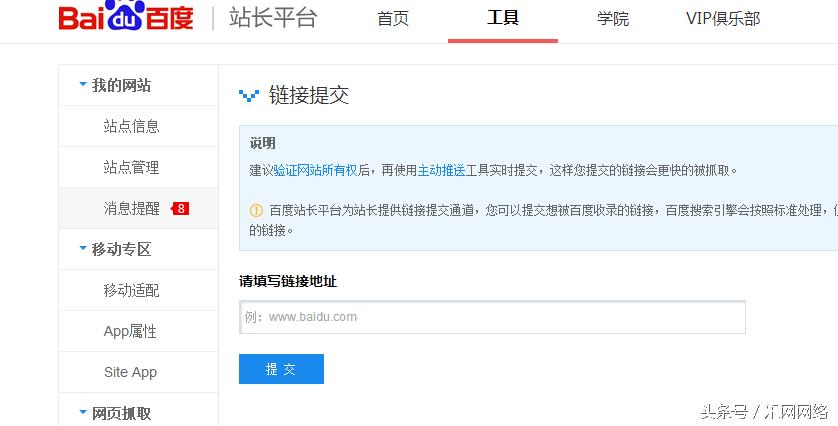
Task: Collapse the 我的网站 section arrow
Action: point(83,84)
